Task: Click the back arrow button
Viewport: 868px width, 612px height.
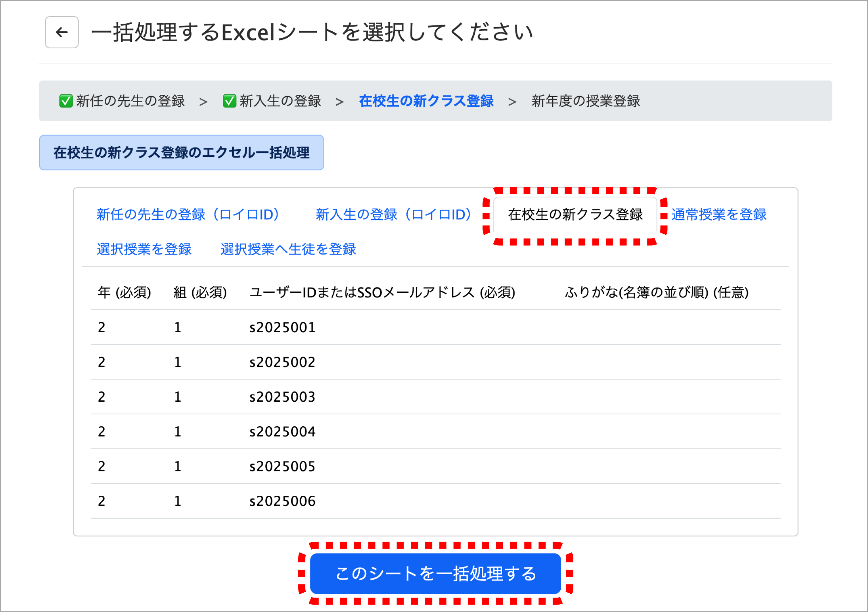Action: (62, 32)
